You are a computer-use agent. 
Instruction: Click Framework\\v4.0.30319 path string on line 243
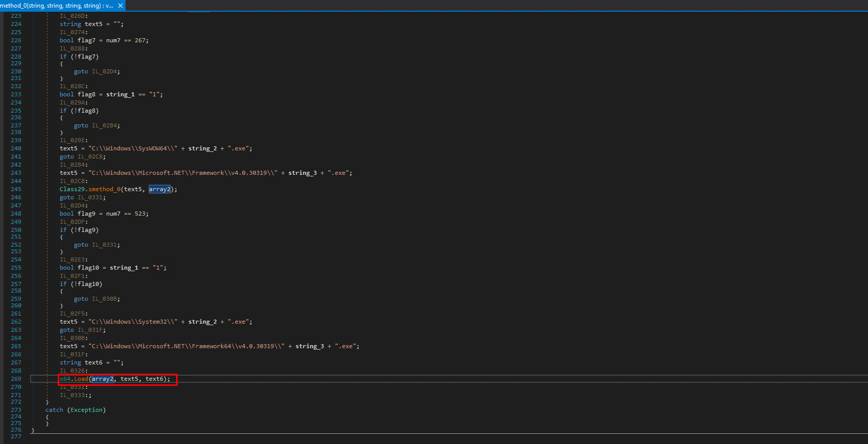pos(183,173)
